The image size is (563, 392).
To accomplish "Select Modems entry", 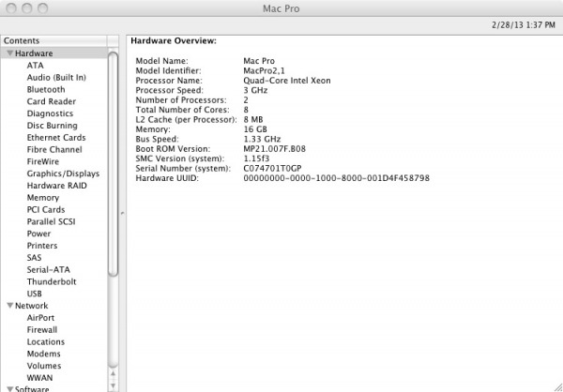I will click(43, 354).
